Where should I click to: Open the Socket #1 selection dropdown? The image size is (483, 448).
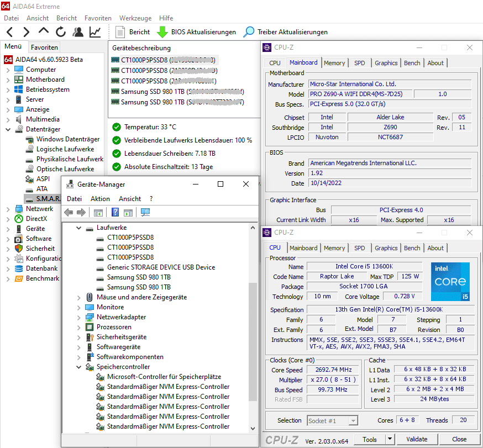pyautogui.click(x=353, y=420)
